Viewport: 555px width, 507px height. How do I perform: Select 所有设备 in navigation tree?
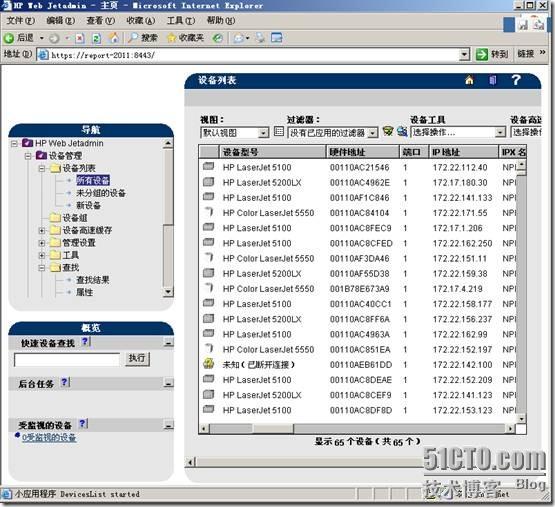93,180
